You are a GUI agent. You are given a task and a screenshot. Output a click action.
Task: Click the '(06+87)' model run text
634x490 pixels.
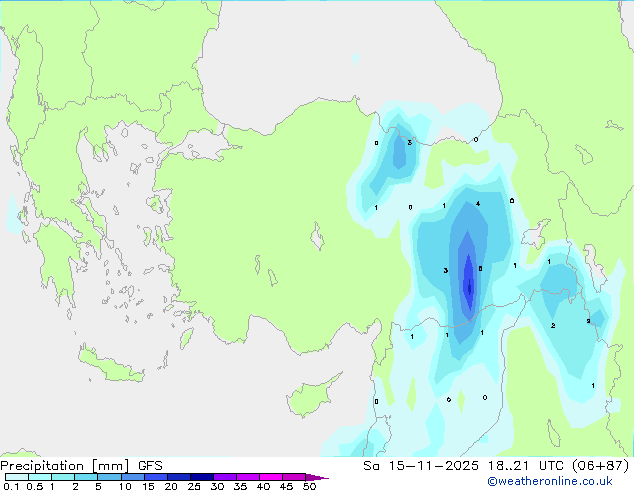coord(600,466)
